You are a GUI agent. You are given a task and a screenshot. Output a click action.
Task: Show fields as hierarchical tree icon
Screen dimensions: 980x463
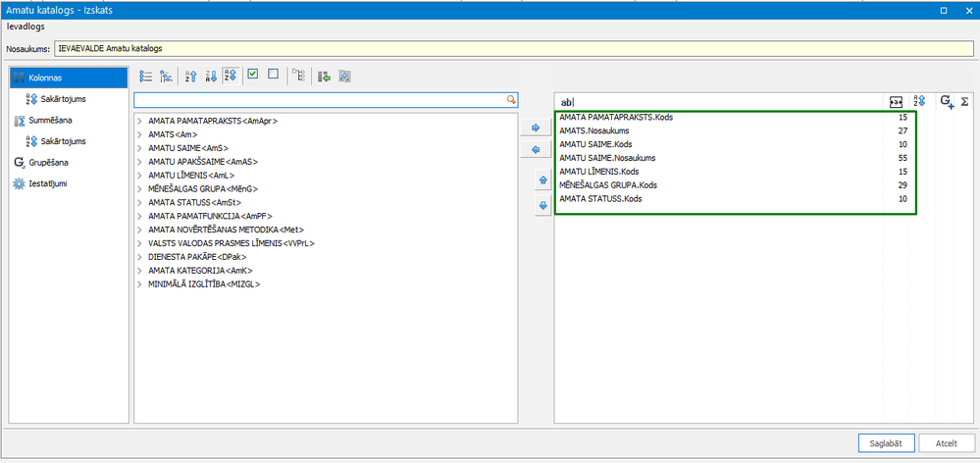pyautogui.click(x=166, y=77)
